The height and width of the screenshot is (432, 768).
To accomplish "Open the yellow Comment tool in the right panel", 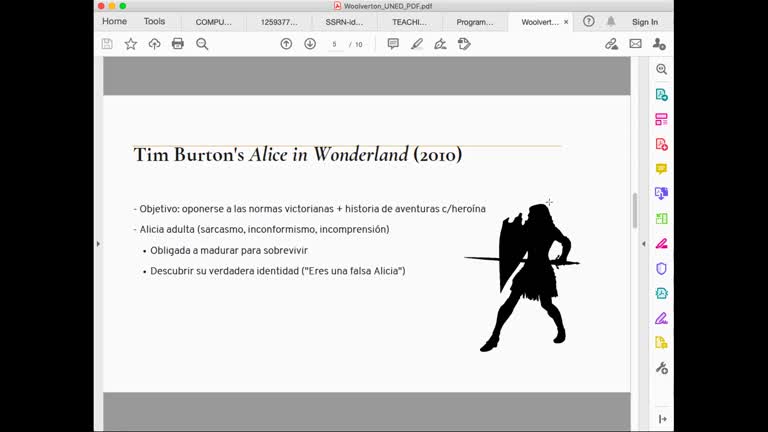I will tap(661, 169).
